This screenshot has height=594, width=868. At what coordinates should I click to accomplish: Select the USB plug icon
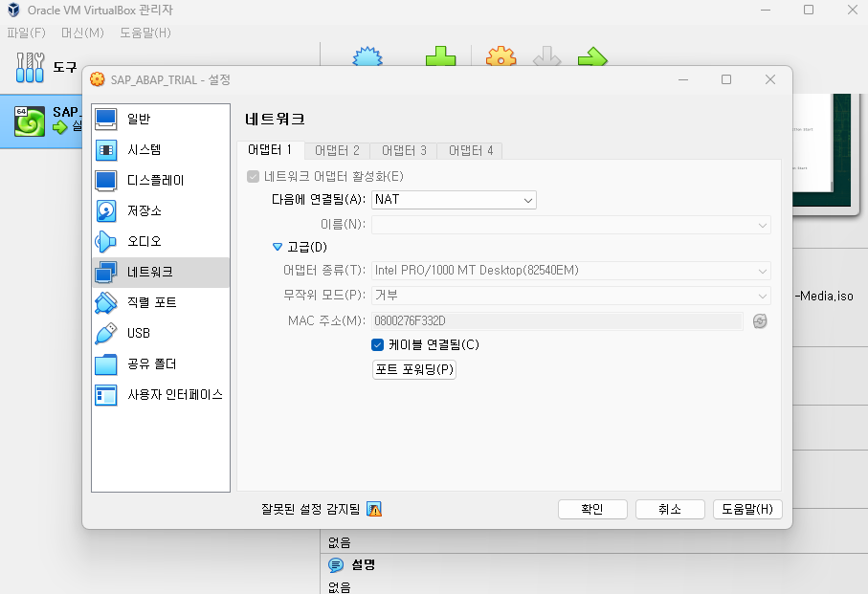tap(105, 334)
